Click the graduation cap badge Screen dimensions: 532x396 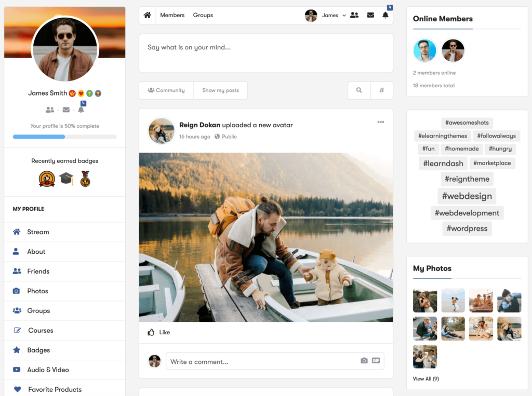click(66, 179)
